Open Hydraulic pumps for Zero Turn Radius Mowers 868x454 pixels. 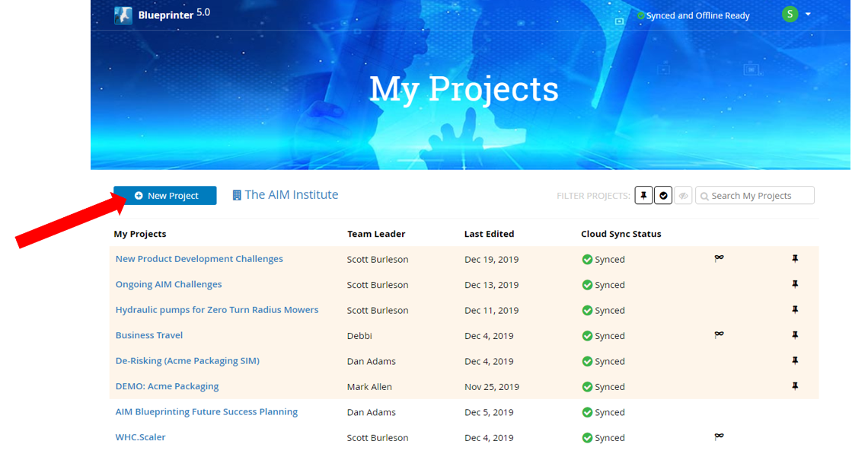217,309
